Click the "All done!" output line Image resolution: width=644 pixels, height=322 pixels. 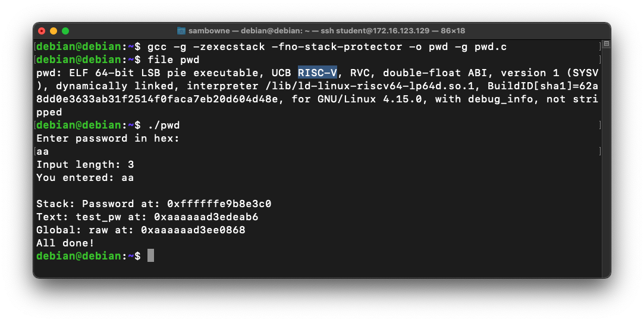pyautogui.click(x=65, y=243)
